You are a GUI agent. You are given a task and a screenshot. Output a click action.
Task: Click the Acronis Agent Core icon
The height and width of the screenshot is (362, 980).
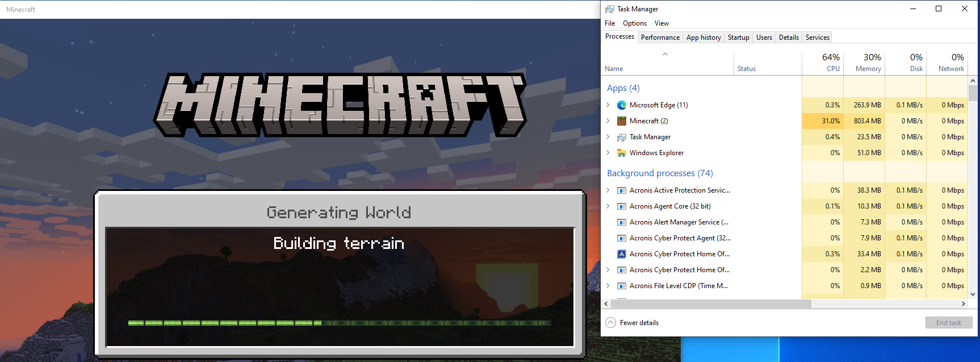click(622, 206)
